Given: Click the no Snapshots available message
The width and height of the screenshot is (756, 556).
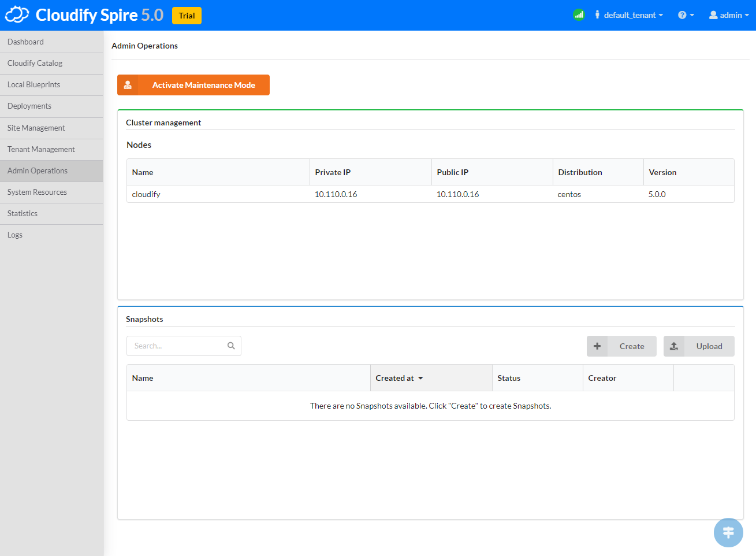Looking at the screenshot, I should pos(430,406).
